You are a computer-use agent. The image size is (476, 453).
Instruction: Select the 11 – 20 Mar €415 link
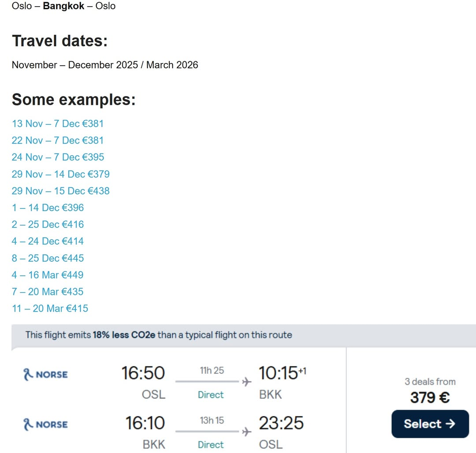coord(50,308)
